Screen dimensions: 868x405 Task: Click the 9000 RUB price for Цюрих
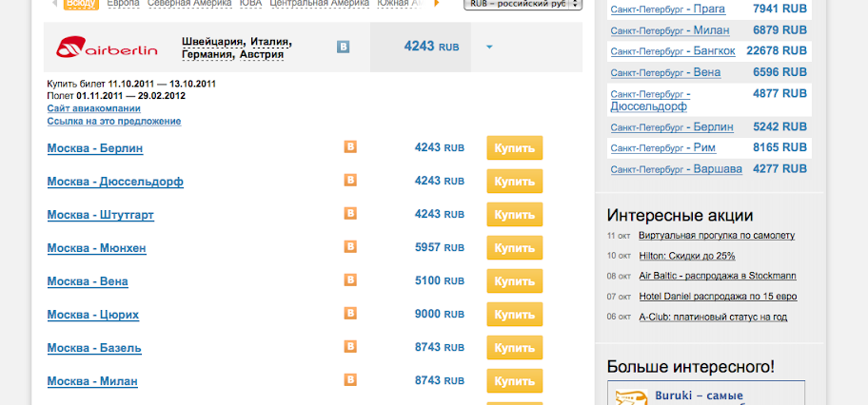pos(440,314)
